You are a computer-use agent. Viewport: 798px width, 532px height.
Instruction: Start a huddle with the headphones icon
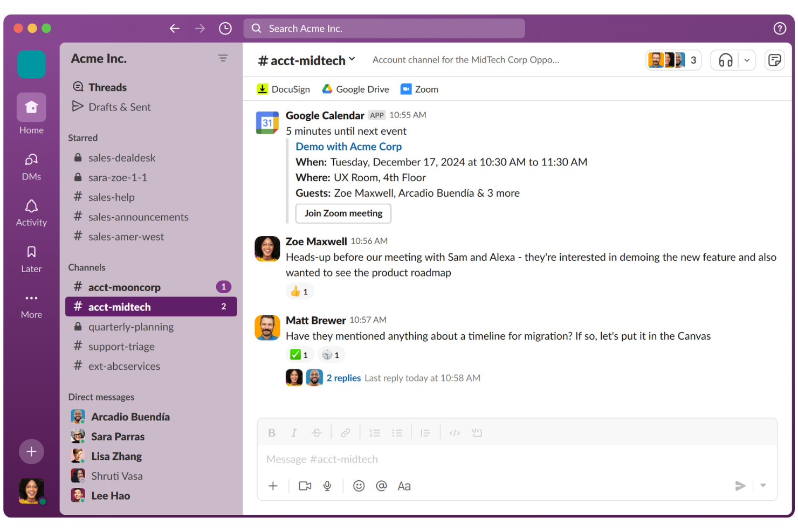coord(725,60)
